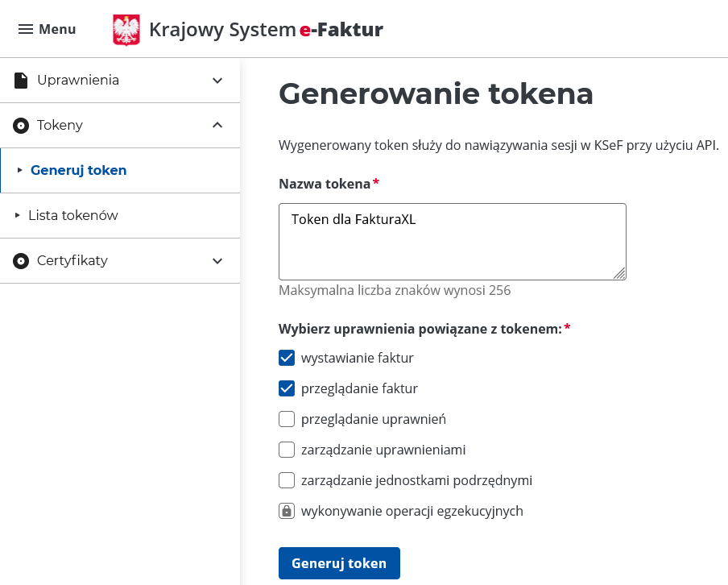The image size is (728, 585).
Task: Click the circular icon beside Certyfikaty
Action: coord(20,260)
